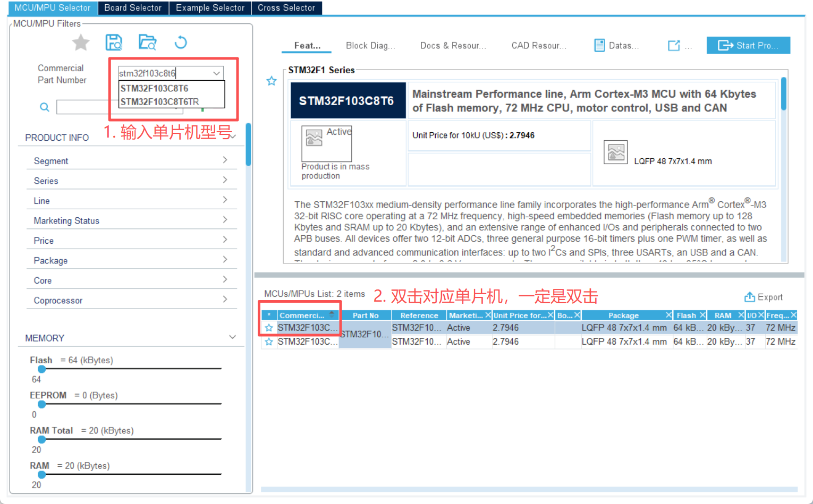The image size is (813, 504).
Task: Click the product description vertical scrollbar
Action: pos(783,93)
